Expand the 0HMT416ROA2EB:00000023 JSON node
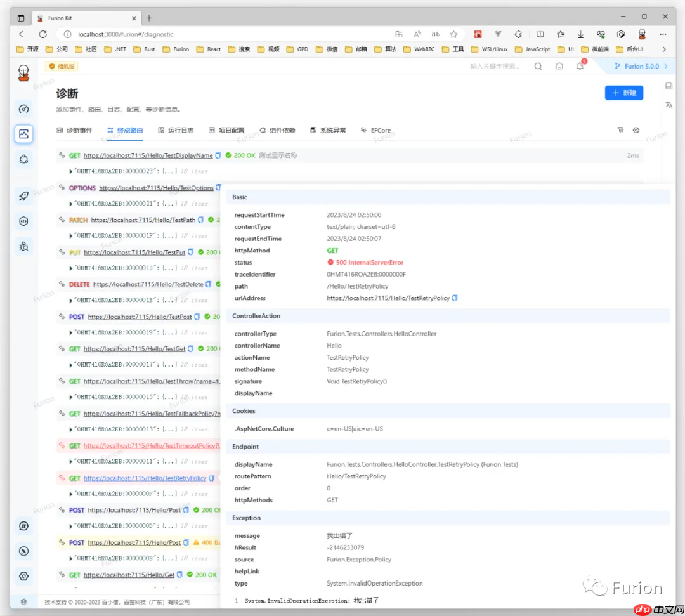 click(71, 171)
